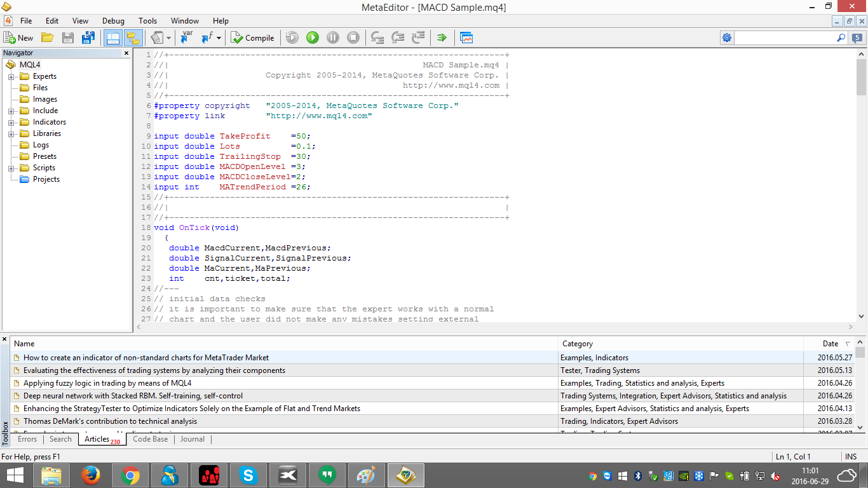This screenshot has width=868, height=488.
Task: Expand the Experts folder in Navigator
Action: pos(11,76)
